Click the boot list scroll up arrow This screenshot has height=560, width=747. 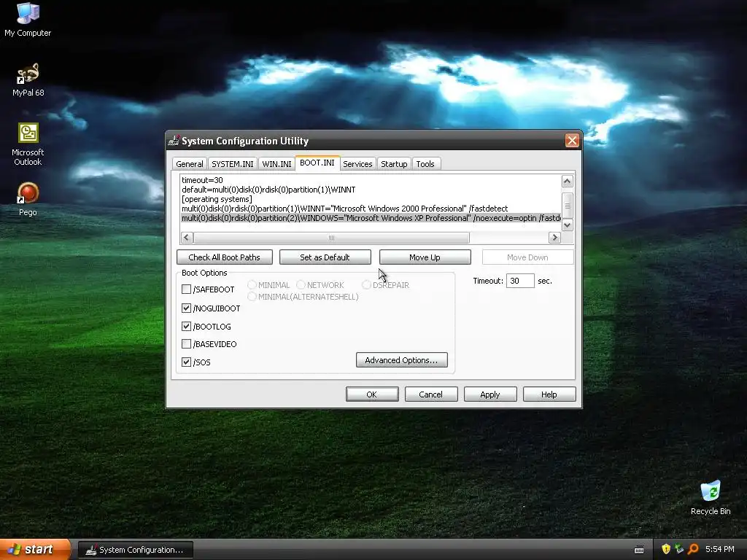pyautogui.click(x=567, y=181)
